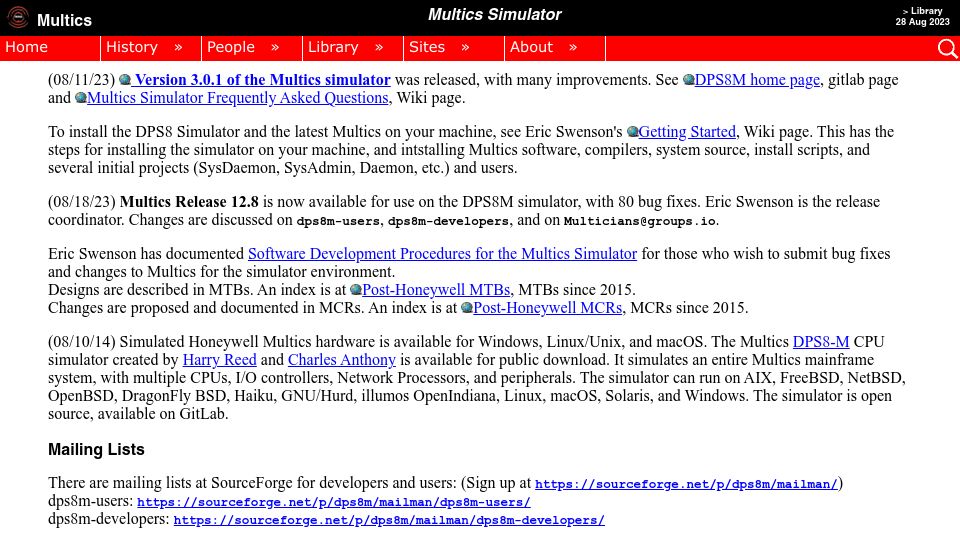
Task: Follow the DPS8-M link
Action: [820, 342]
